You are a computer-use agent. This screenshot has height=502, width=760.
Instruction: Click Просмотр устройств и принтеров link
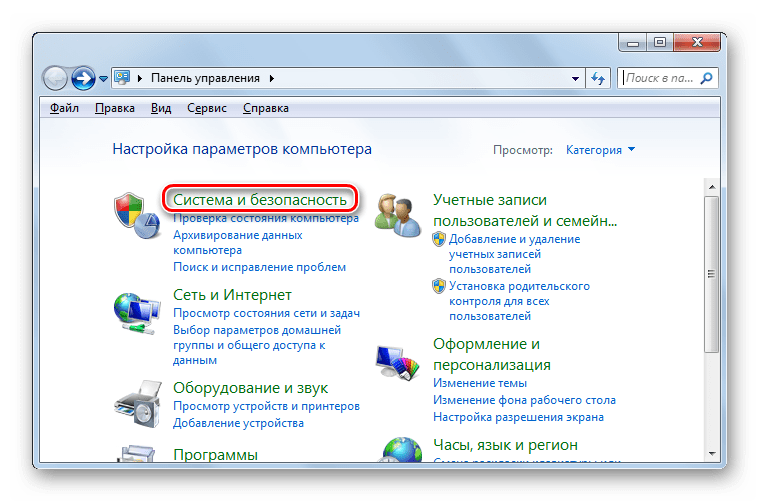[267, 406]
